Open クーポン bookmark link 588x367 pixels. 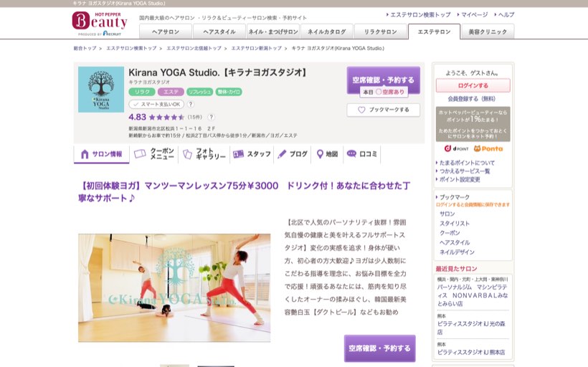(x=450, y=233)
